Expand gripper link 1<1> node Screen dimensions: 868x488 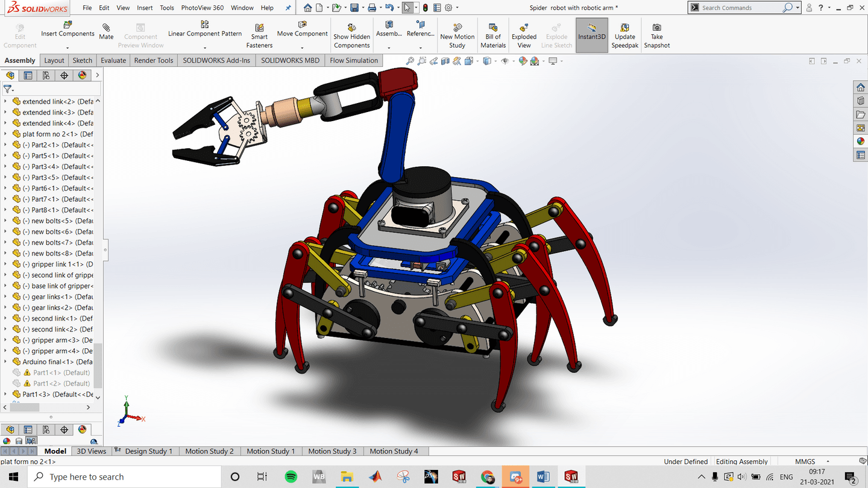pyautogui.click(x=5, y=264)
